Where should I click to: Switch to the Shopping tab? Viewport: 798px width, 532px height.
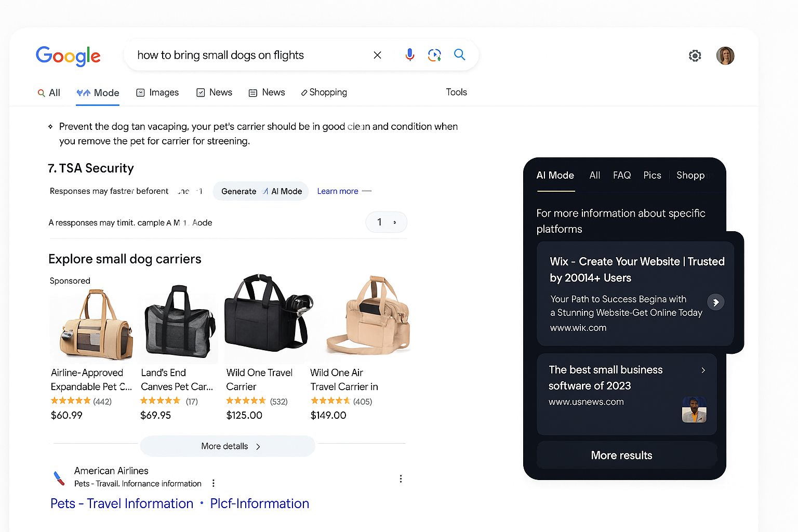pos(324,92)
